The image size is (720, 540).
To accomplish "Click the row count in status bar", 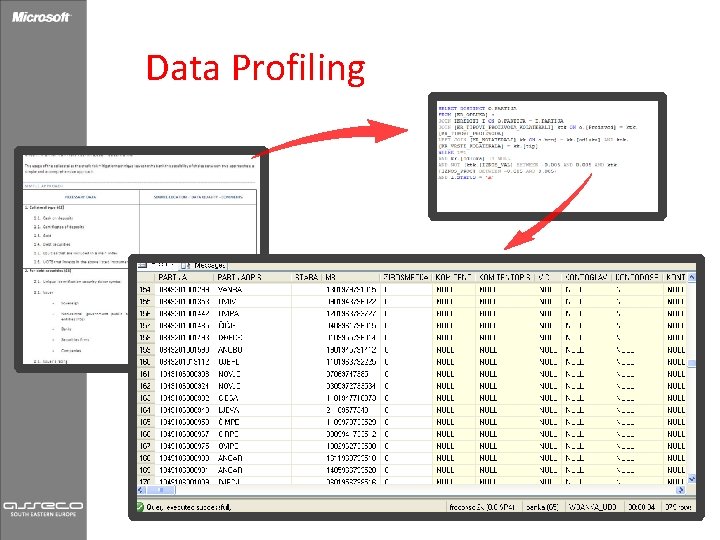I will click(679, 507).
